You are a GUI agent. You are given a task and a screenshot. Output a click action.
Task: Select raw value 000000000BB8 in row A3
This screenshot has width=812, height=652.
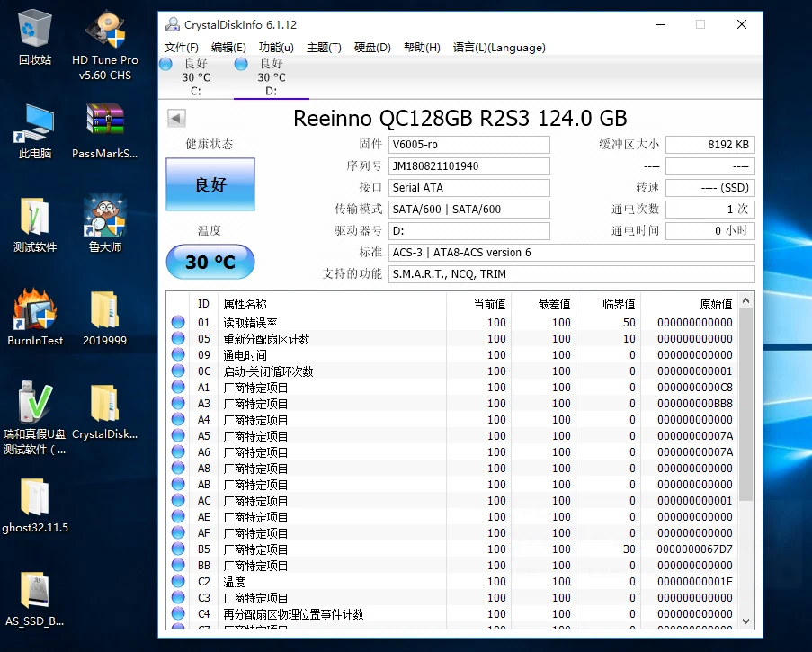694,404
